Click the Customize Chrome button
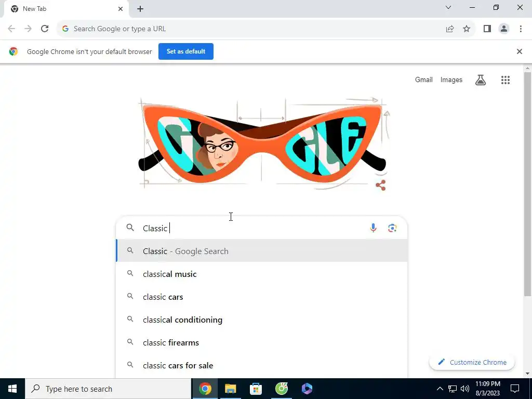This screenshot has height=399, width=532. [472, 362]
